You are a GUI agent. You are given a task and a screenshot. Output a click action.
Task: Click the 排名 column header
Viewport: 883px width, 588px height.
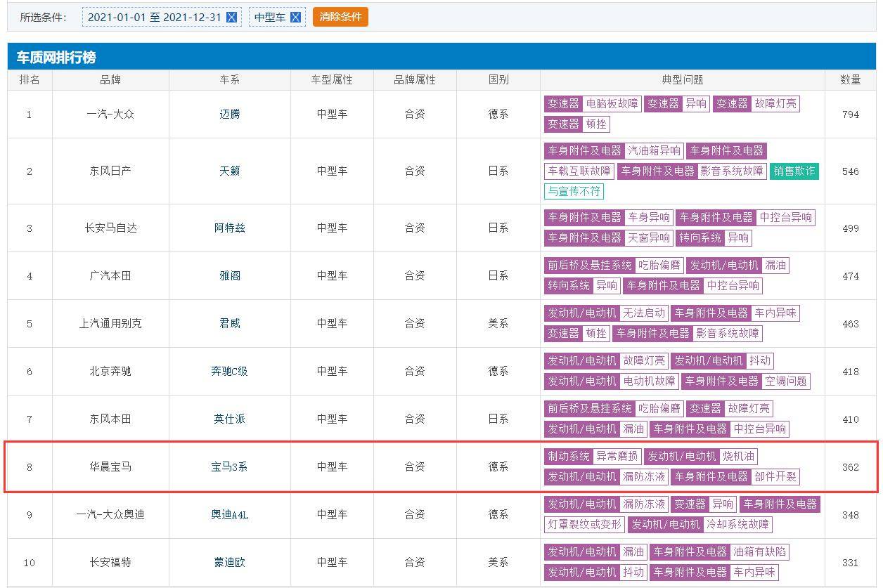[x=30, y=80]
